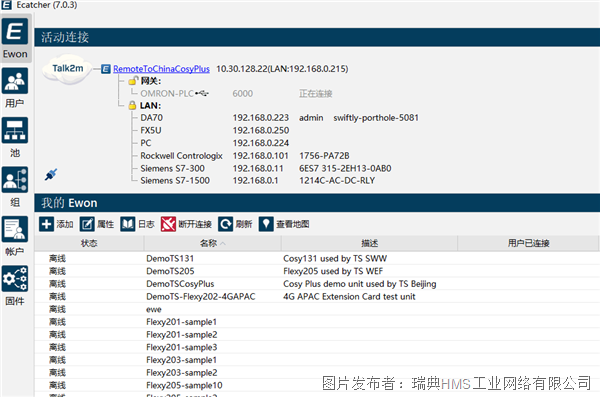Select the OMRON-PLC gateway entry

167,93
